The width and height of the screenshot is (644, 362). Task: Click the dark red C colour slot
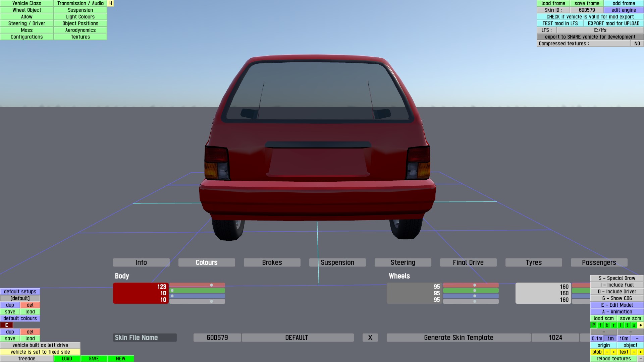point(6,325)
